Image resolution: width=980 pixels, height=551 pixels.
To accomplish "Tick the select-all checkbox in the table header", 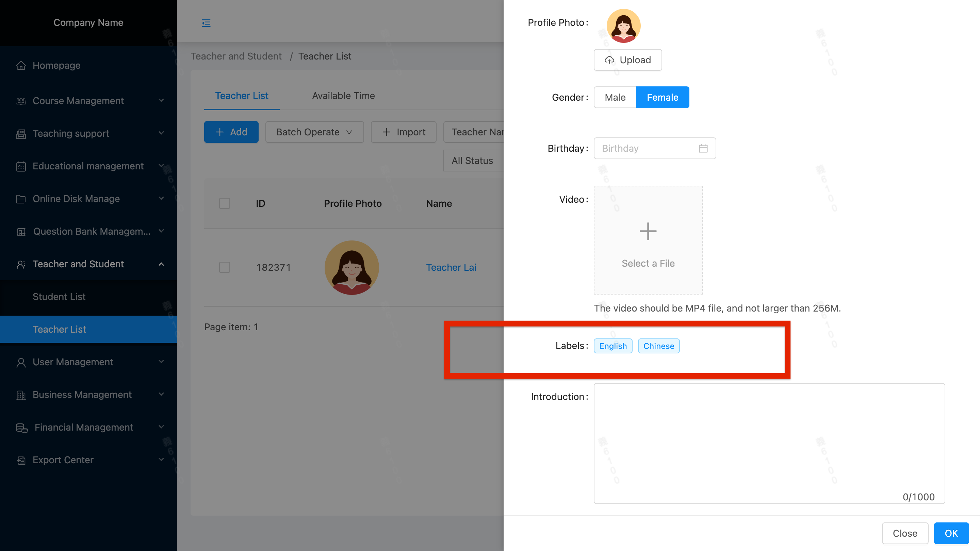I will coord(225,203).
